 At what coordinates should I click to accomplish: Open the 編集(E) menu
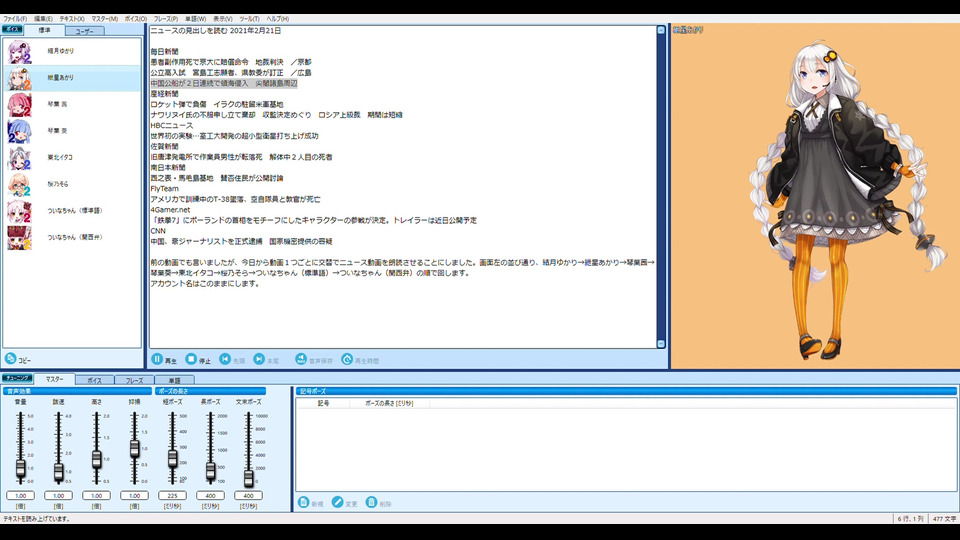point(43,19)
